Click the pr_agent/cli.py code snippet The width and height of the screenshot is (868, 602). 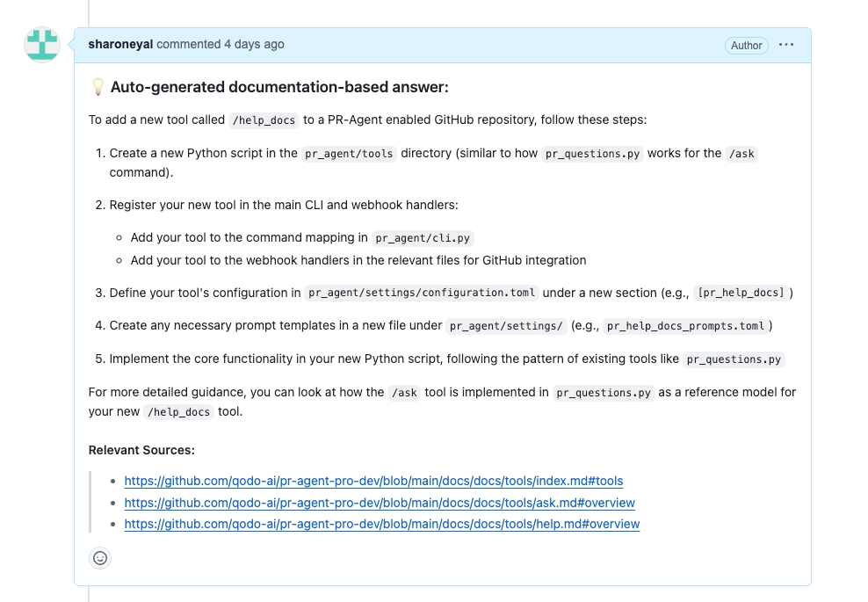click(x=424, y=238)
